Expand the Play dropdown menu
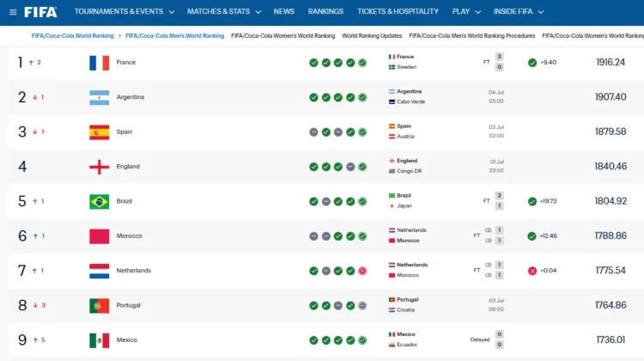Screen dimensions: 644x361 point(466,11)
